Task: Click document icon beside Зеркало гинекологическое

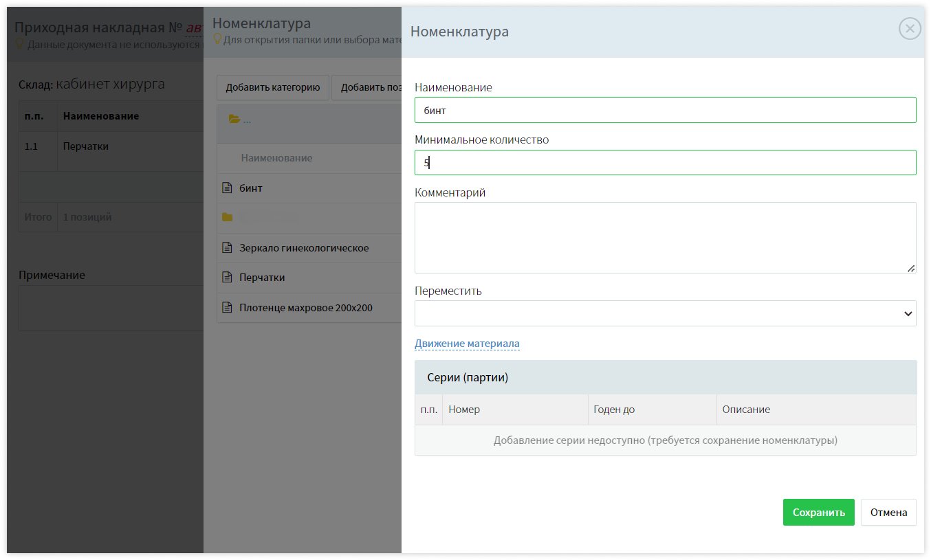Action: 227,248
